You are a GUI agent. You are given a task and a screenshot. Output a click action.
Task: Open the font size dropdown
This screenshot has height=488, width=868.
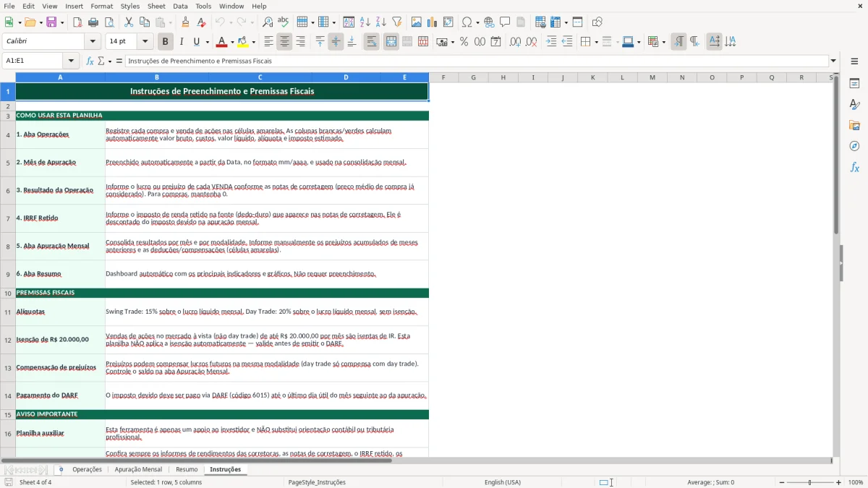point(145,42)
